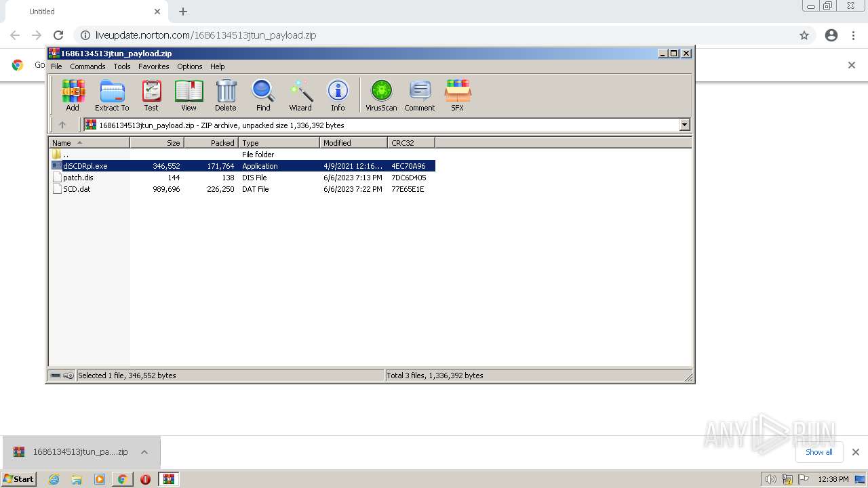868x488 pixels.
Task: Open the Wizard wand icon
Action: [300, 95]
